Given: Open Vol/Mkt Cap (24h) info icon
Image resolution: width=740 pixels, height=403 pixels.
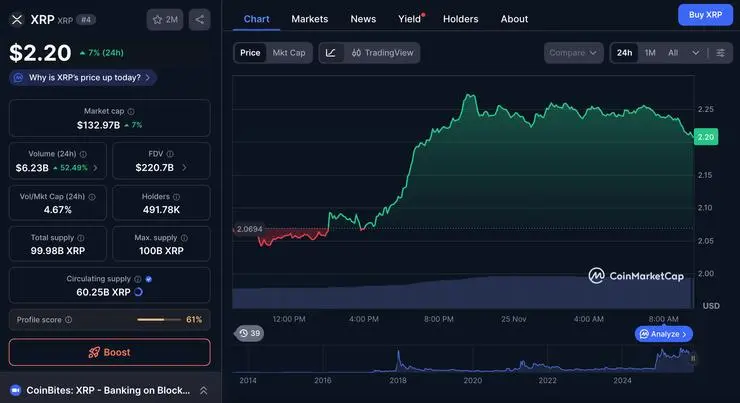Looking at the screenshot, I should [x=92, y=197].
